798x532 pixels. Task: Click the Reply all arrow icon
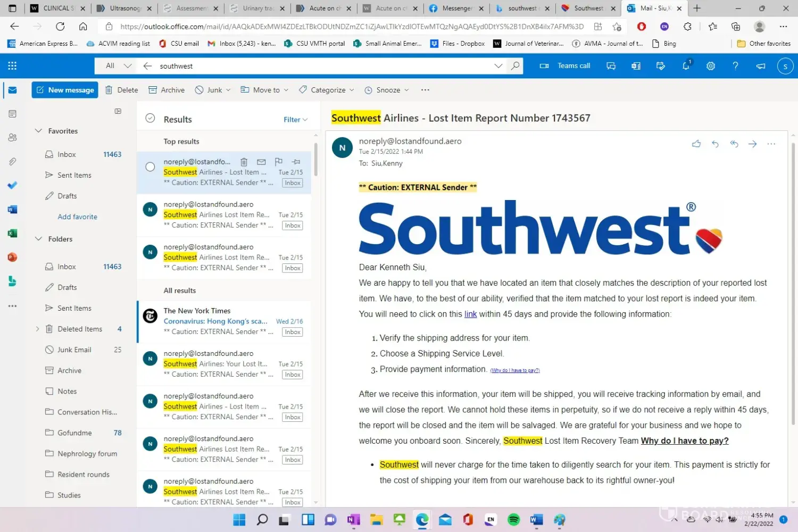(734, 144)
